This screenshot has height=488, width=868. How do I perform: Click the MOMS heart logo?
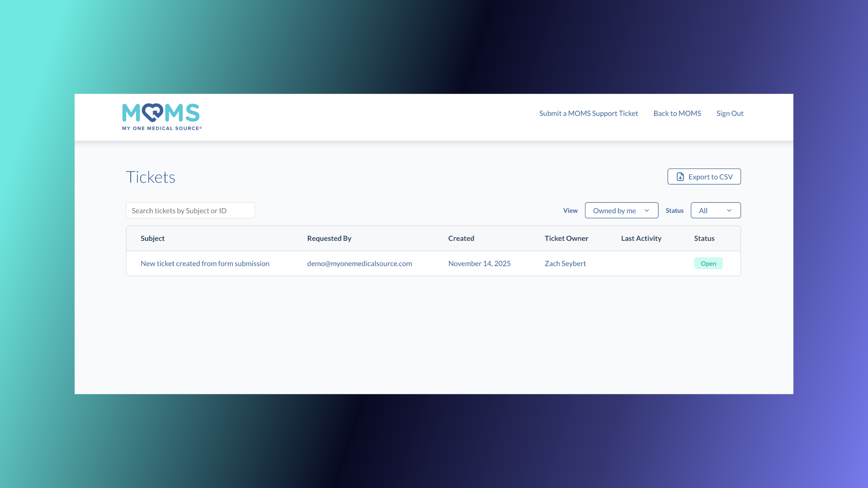(152, 113)
